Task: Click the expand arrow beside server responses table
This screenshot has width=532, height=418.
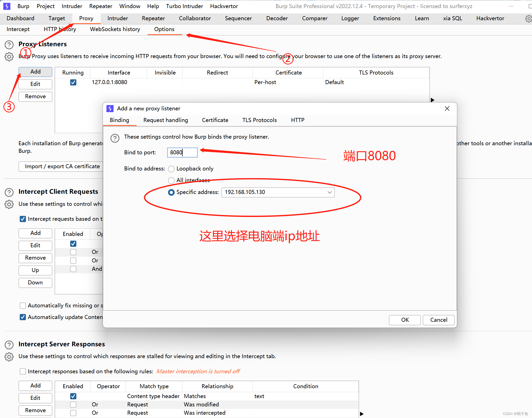Action: 362,414
